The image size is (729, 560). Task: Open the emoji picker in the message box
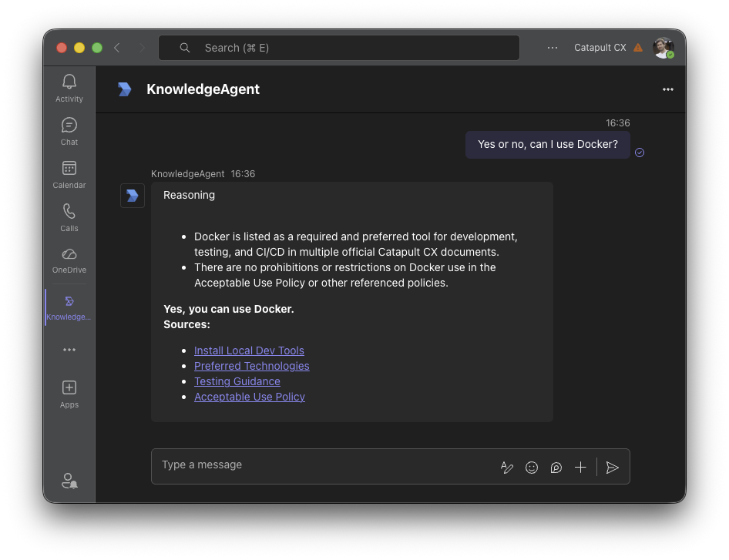532,467
